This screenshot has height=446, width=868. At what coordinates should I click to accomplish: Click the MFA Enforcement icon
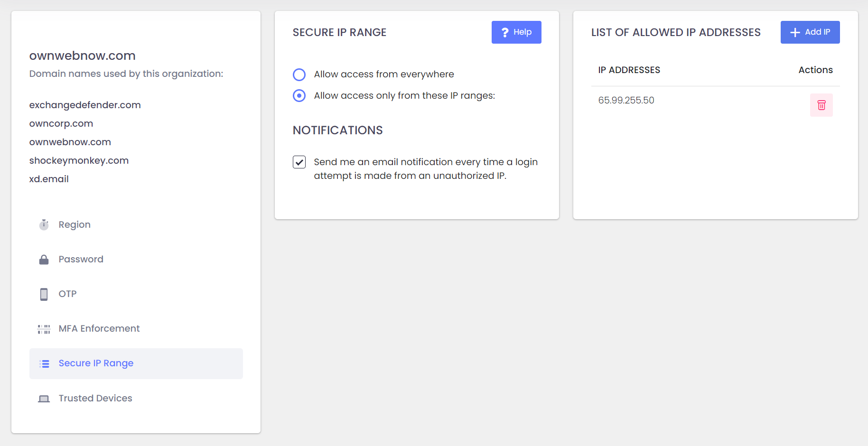pos(44,329)
